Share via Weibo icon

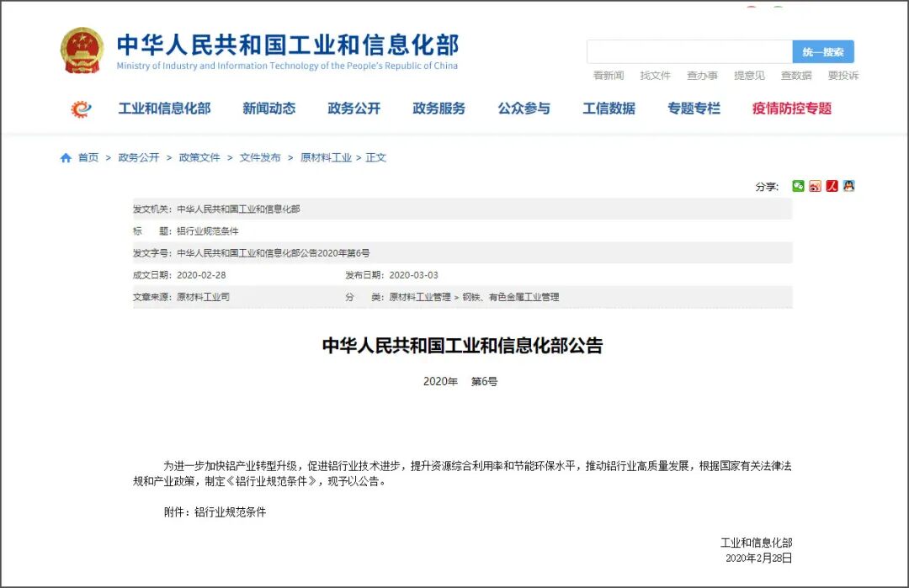815,186
